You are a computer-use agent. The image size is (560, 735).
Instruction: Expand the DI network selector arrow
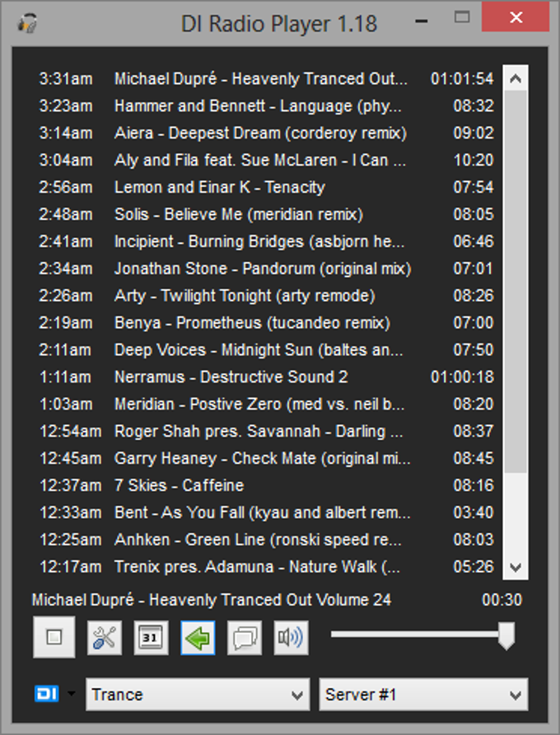(71, 693)
